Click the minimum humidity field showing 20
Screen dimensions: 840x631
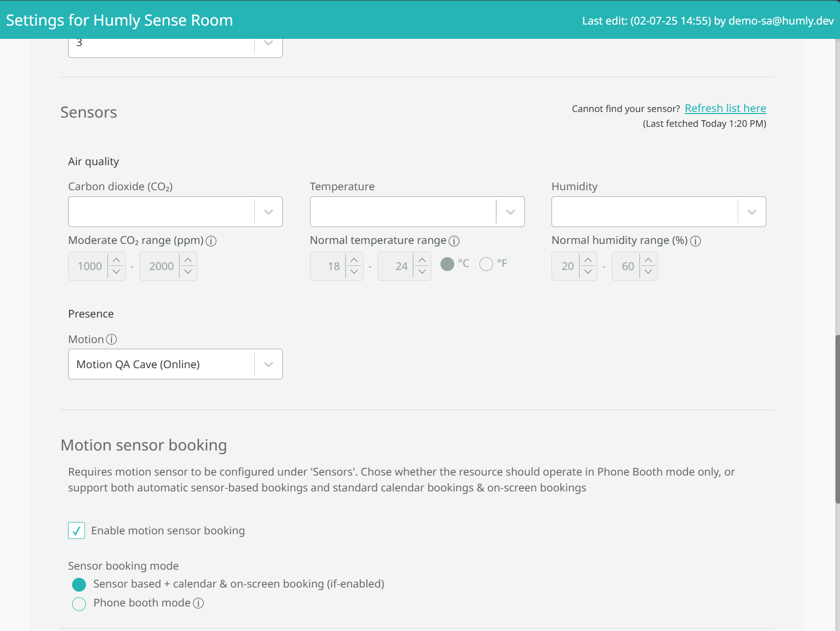(x=568, y=266)
